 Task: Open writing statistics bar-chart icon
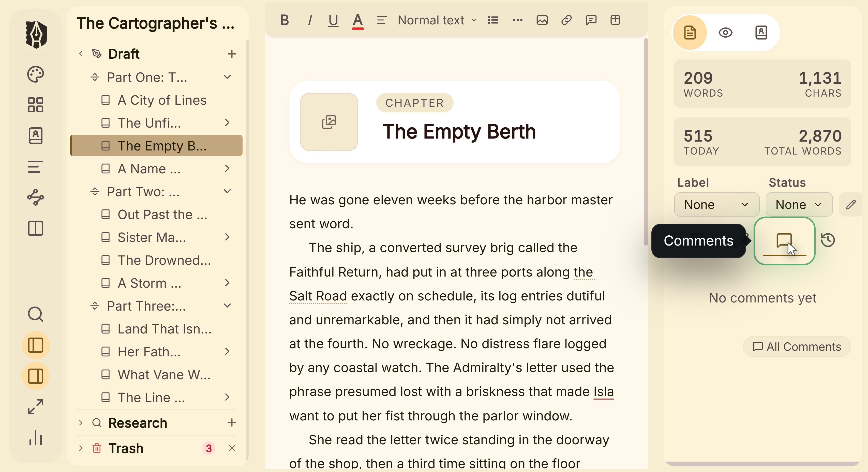36,438
